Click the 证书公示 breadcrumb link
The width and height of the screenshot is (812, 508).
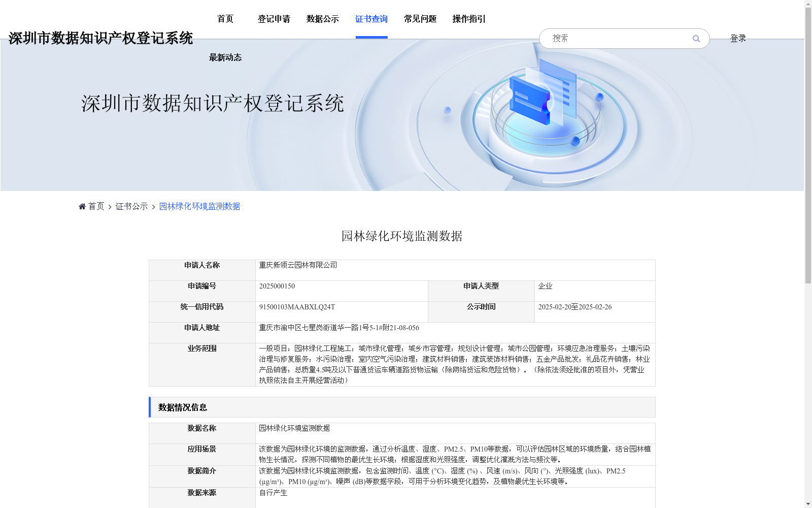tap(132, 206)
